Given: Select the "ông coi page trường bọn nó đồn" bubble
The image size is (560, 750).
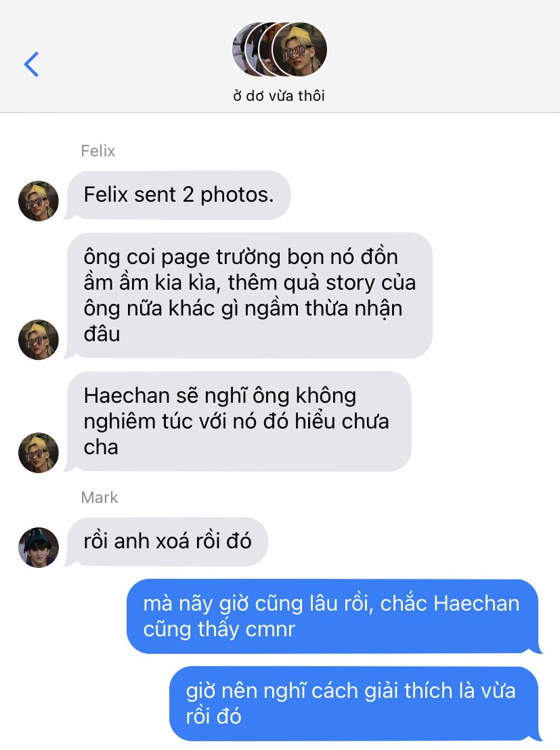Looking at the screenshot, I should (249, 296).
